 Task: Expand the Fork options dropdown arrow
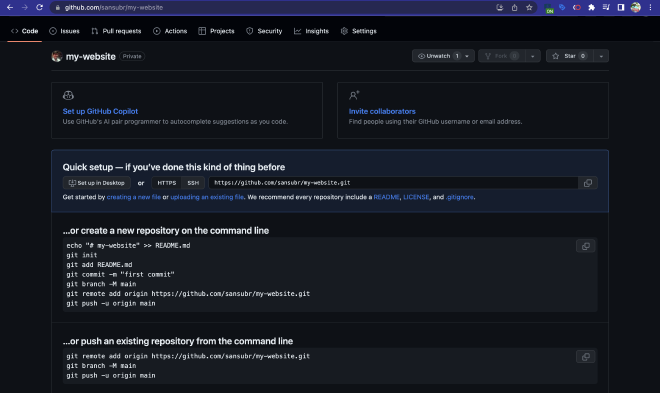click(x=532, y=56)
